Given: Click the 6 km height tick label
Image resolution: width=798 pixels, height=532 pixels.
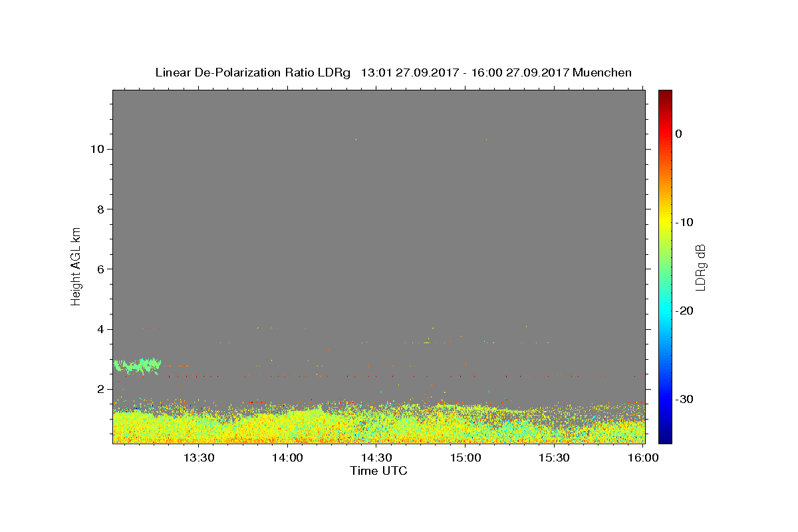Looking at the screenshot, I should (99, 269).
